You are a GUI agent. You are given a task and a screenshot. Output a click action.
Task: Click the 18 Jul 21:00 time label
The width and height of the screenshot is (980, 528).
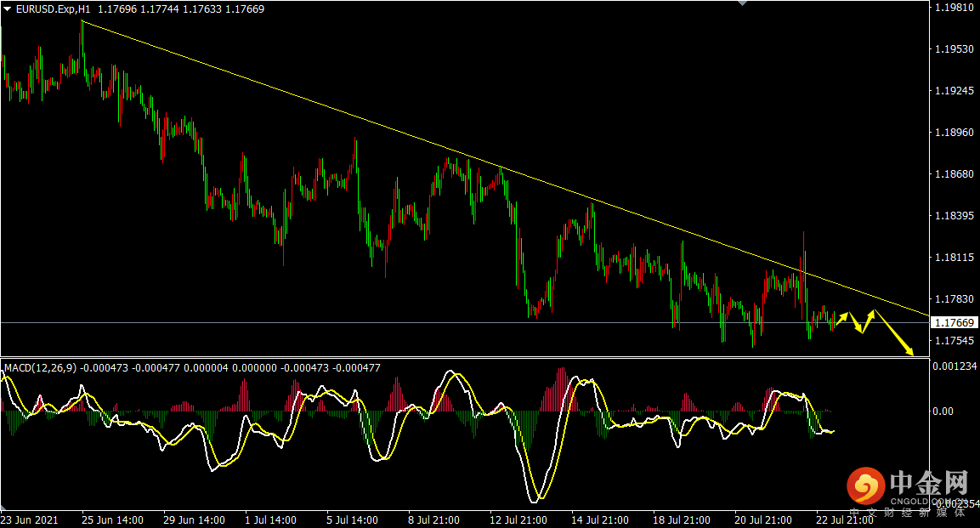682,519
